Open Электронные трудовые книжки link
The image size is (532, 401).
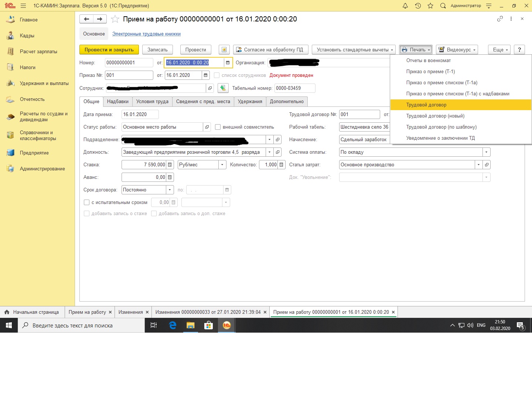146,34
